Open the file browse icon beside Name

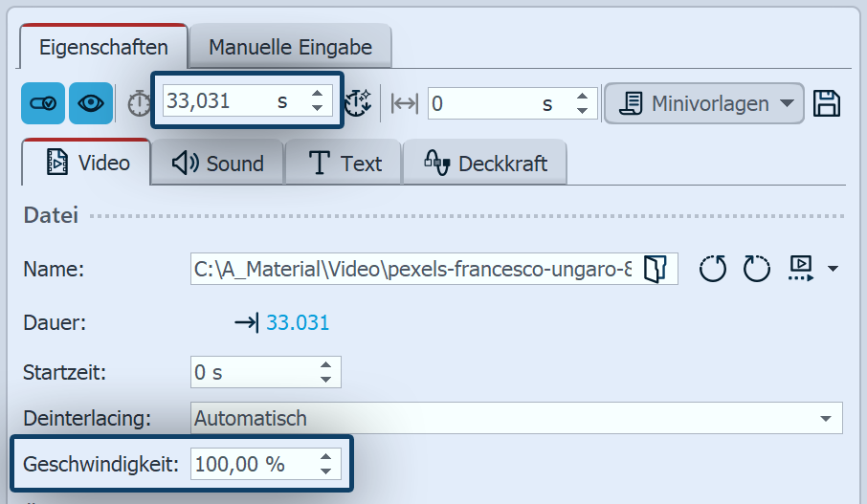coord(656,270)
